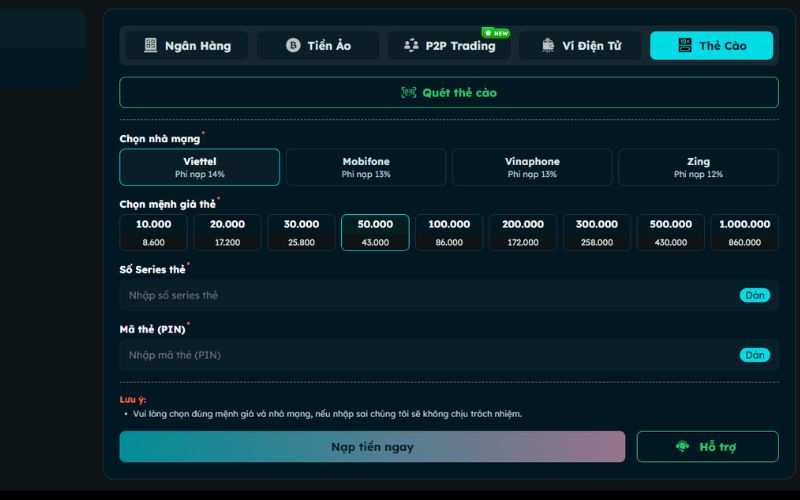Select the Thẻ Cào tab
Screen dimensions: 800x500
pos(711,45)
